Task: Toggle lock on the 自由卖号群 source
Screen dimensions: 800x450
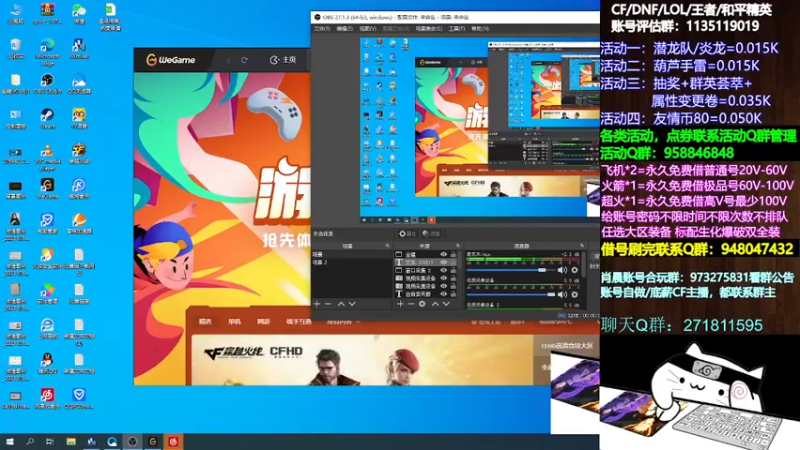Action: tap(453, 294)
